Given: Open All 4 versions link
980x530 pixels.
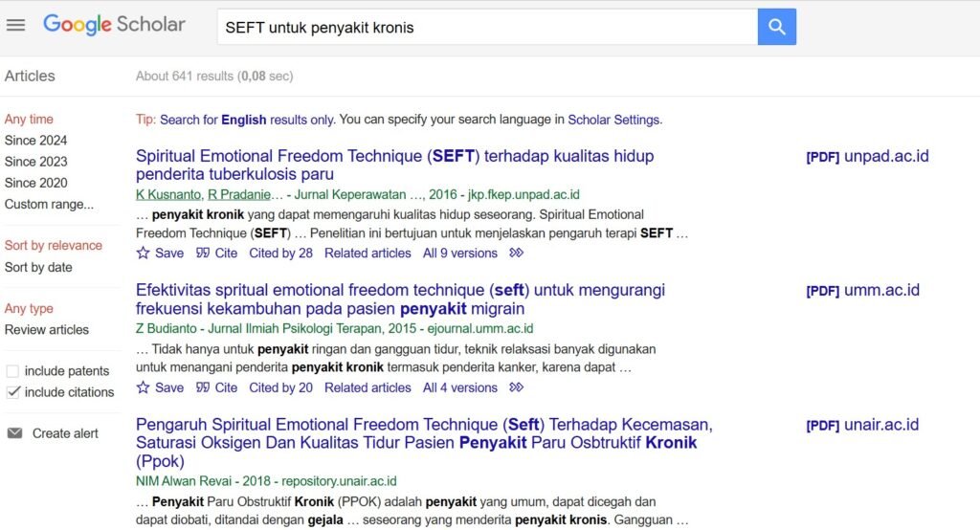Looking at the screenshot, I should (460, 387).
